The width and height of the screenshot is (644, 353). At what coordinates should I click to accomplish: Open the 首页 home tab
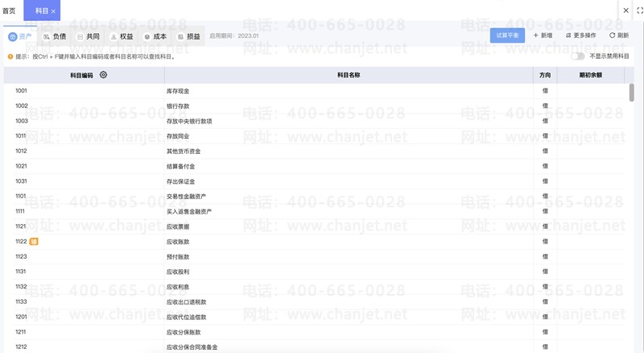coord(9,10)
